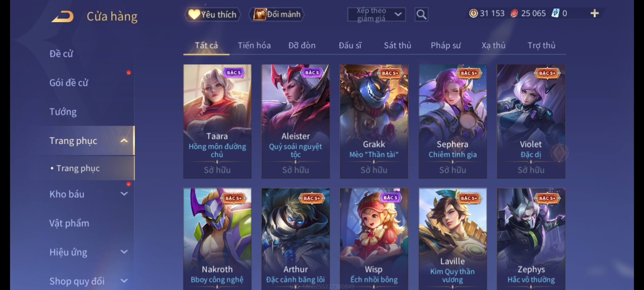
Task: Click the plus icon to add currency
Action: [x=595, y=13]
